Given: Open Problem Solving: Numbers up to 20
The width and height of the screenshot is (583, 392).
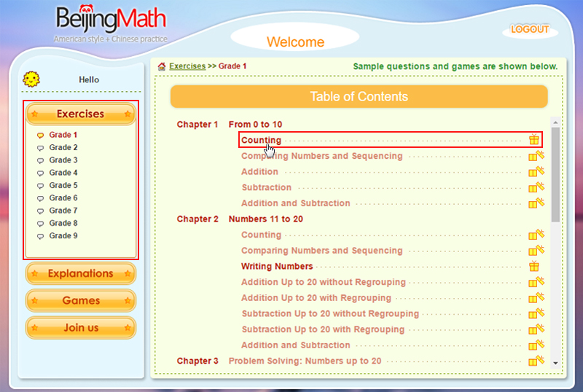Looking at the screenshot, I should click(305, 361).
